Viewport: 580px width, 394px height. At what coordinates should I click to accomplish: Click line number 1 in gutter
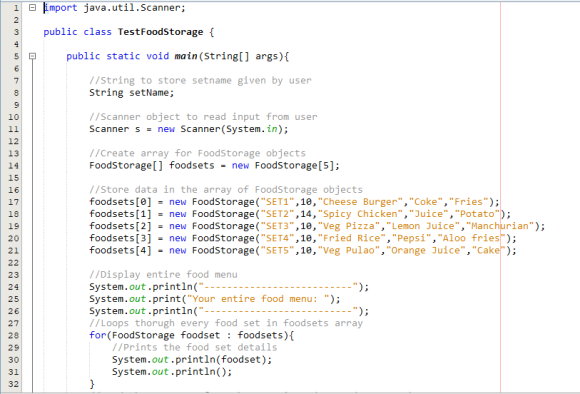pos(16,8)
